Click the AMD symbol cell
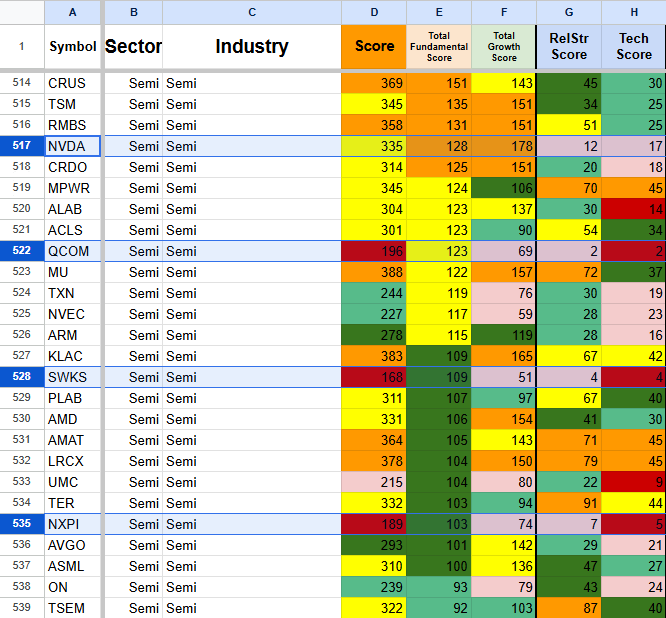666x618 pixels. (x=73, y=419)
